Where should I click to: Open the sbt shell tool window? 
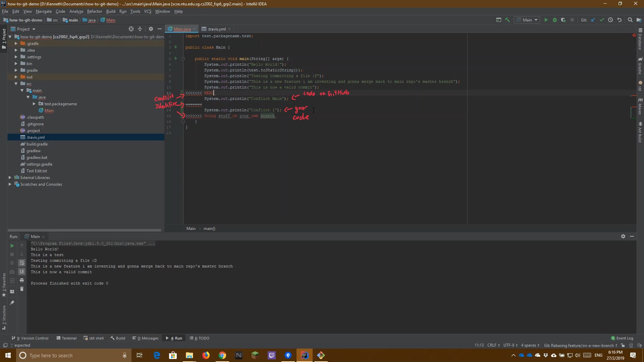coord(94,338)
